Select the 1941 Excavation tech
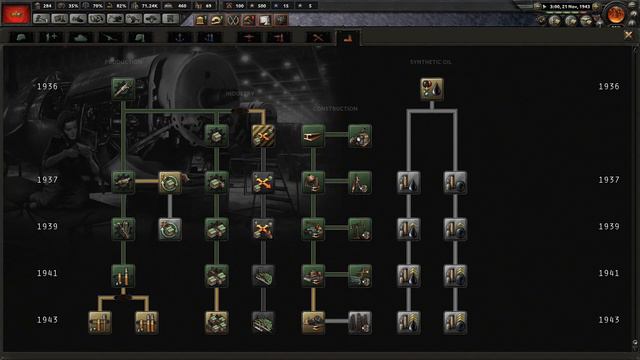 tap(360, 276)
